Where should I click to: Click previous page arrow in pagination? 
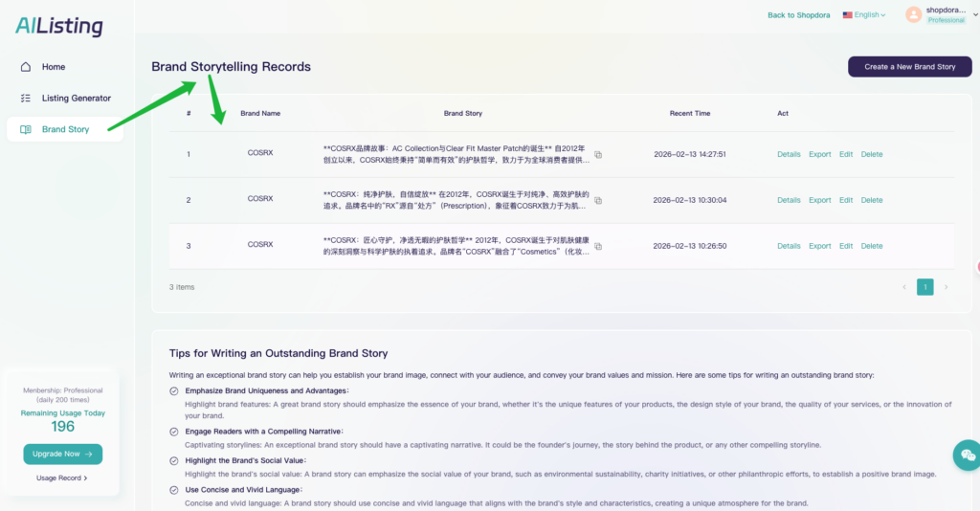click(x=904, y=287)
